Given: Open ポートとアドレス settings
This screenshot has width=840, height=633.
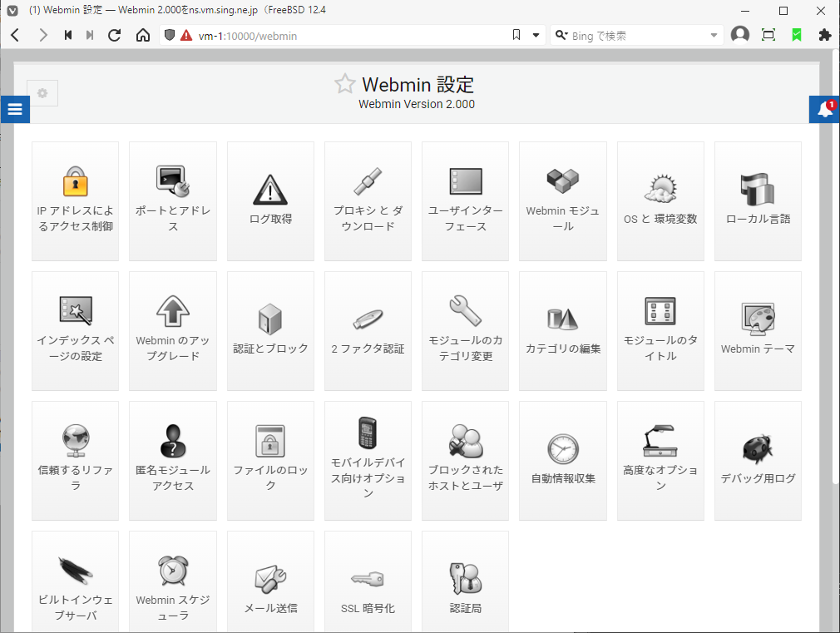Looking at the screenshot, I should coord(172,201).
